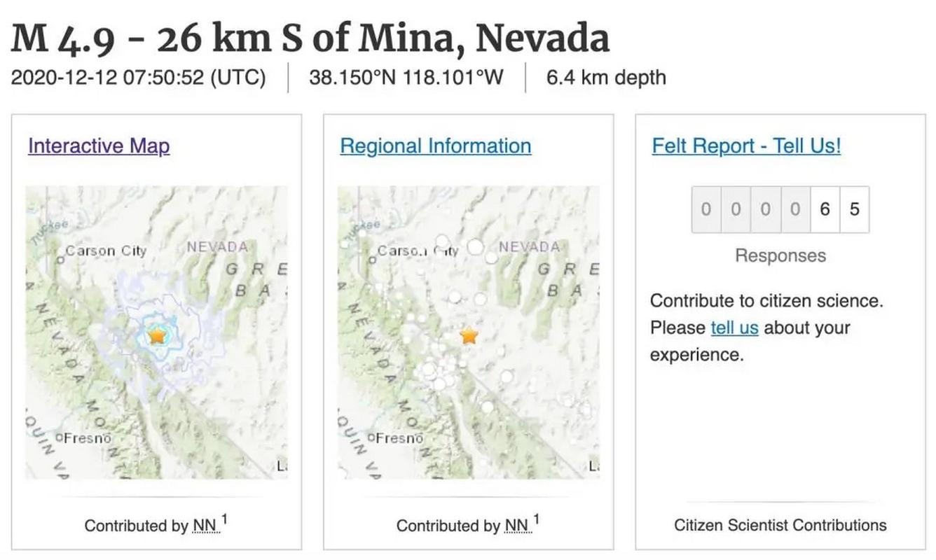Click the orange epicenter star on Regional map

(x=469, y=335)
